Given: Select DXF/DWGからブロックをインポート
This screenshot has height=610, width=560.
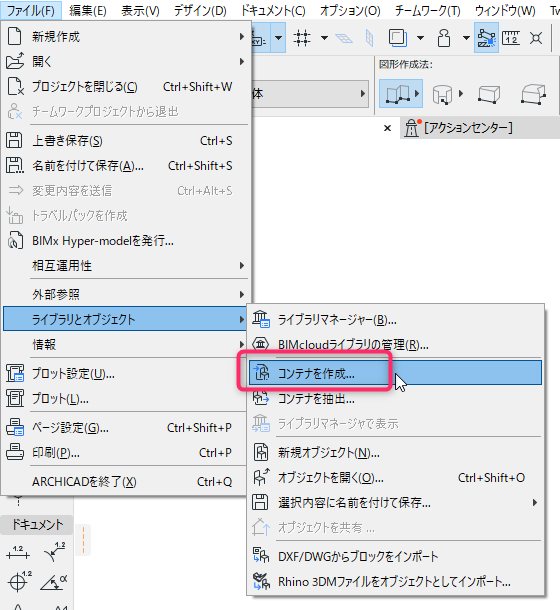Looking at the screenshot, I should coord(395,557).
